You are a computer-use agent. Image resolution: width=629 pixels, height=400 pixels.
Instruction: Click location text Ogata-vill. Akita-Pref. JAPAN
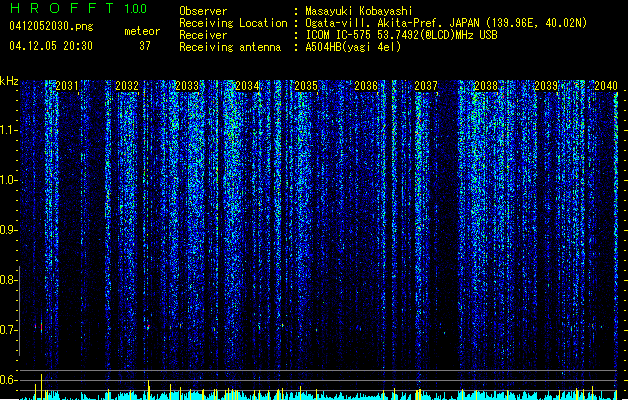[x=392, y=23]
